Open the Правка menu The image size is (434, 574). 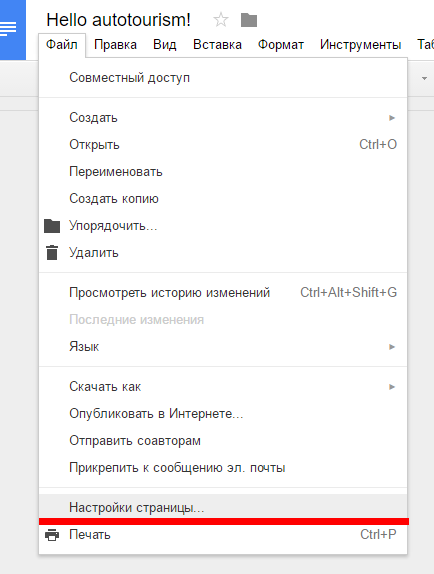[115, 45]
